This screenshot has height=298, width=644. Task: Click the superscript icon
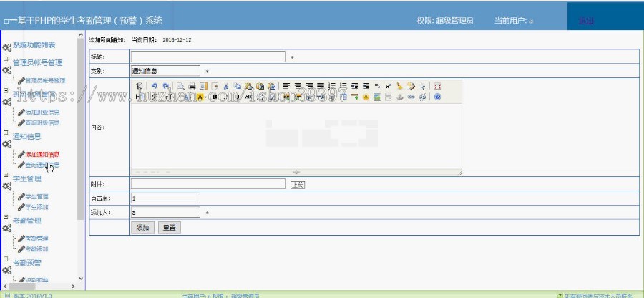coord(389,86)
